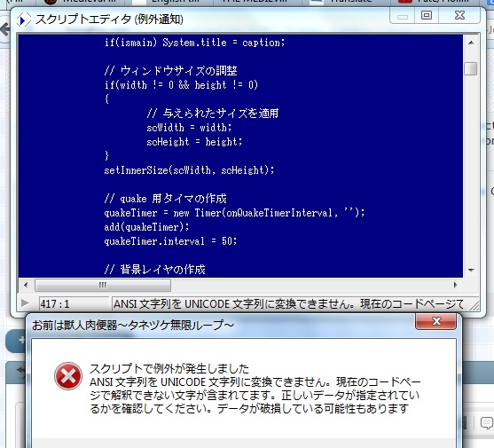Click the ANSI error message in the status bar
The width and height of the screenshot is (494, 448).
(x=288, y=304)
